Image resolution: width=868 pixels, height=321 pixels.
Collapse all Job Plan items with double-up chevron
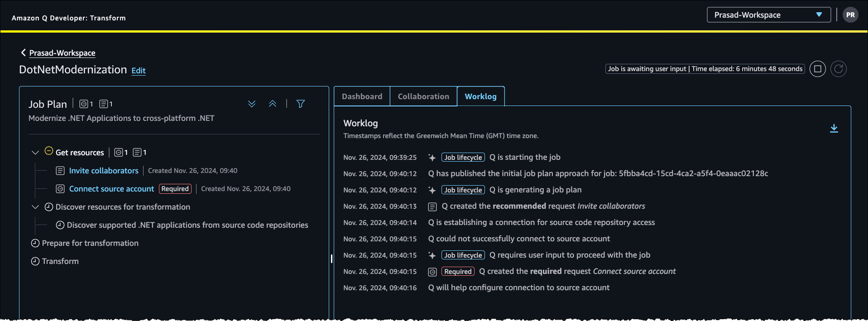[273, 104]
